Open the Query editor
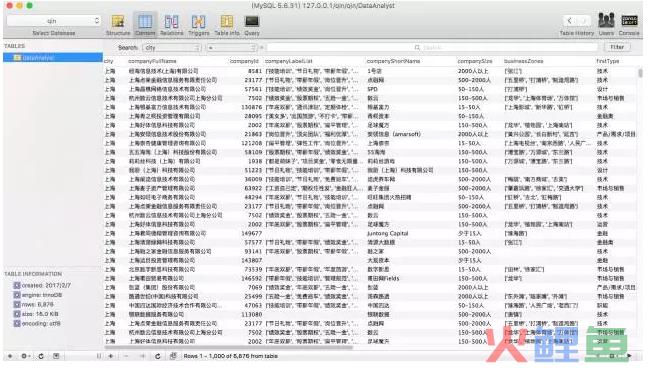Viewport: 653px width, 368px height. pyautogui.click(x=252, y=25)
